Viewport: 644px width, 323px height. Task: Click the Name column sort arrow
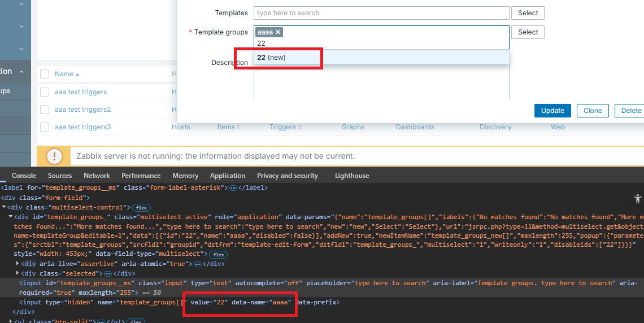77,75
